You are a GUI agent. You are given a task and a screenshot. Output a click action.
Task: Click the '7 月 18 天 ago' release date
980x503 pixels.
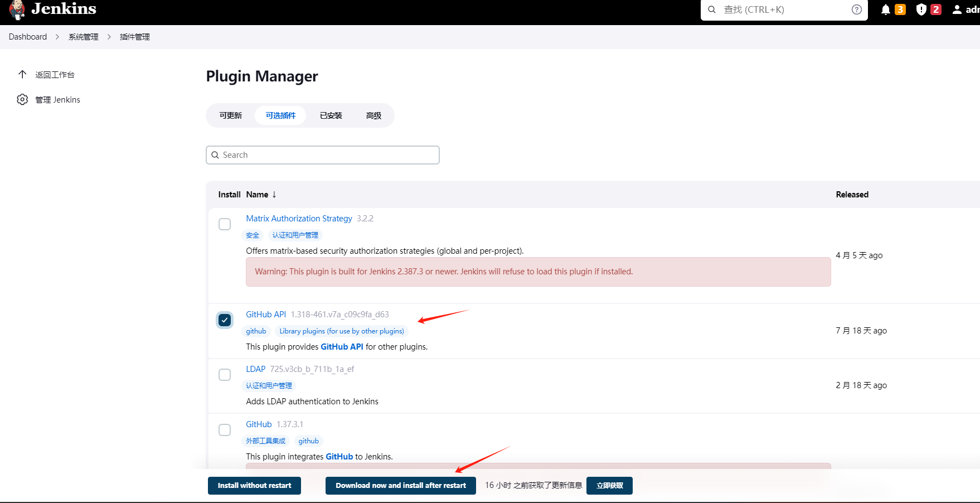click(x=861, y=331)
